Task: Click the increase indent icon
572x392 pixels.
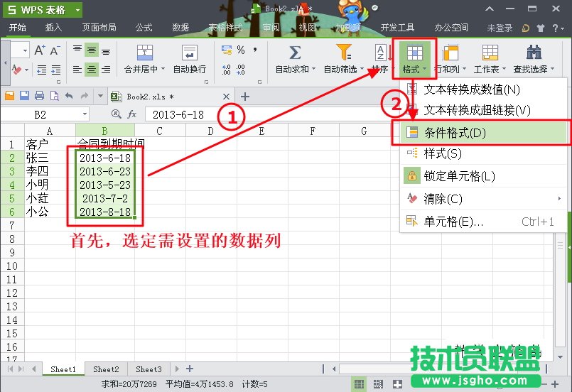Action: pos(56,70)
